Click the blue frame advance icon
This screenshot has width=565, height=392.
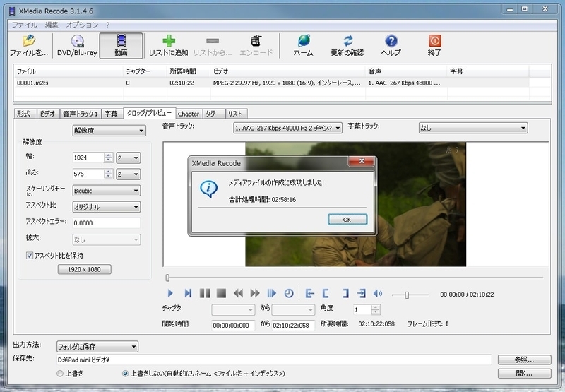click(x=271, y=293)
